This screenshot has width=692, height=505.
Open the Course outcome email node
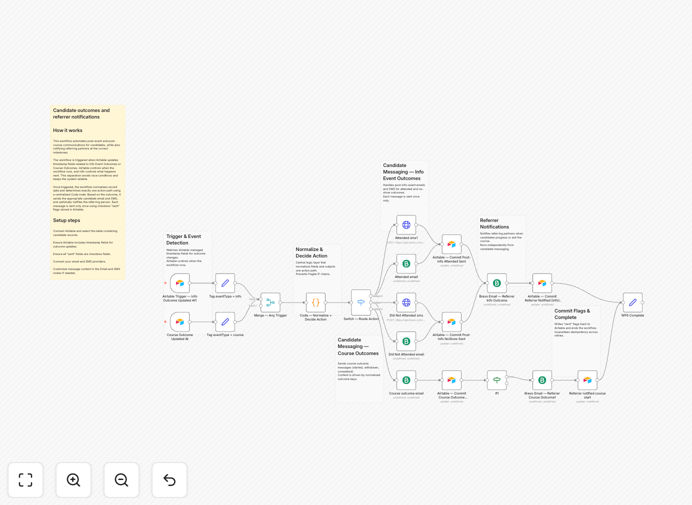[x=406, y=380]
